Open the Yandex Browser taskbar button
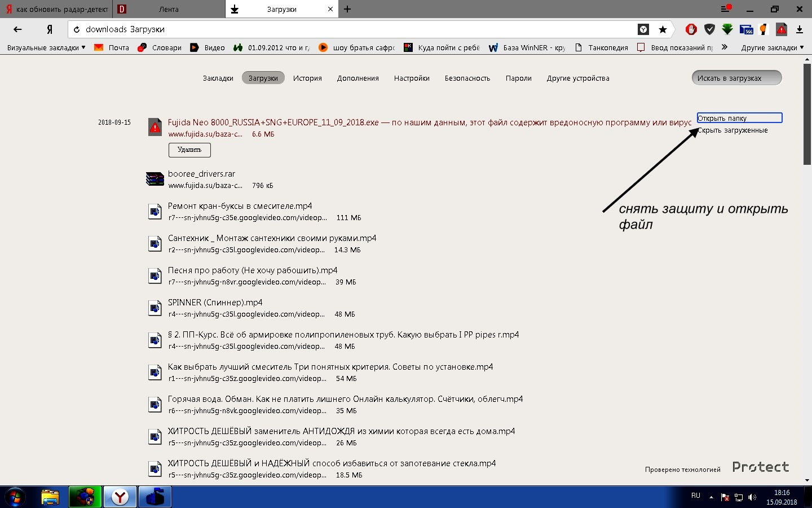812x508 pixels. tap(120, 497)
